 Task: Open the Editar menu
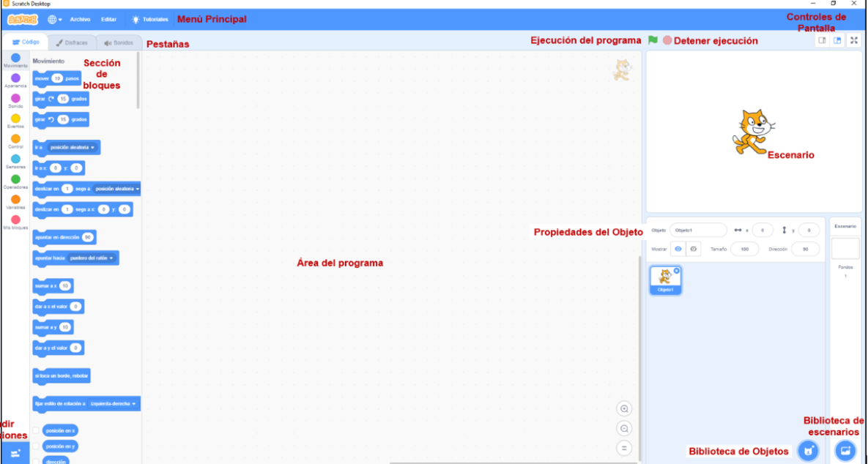click(108, 19)
